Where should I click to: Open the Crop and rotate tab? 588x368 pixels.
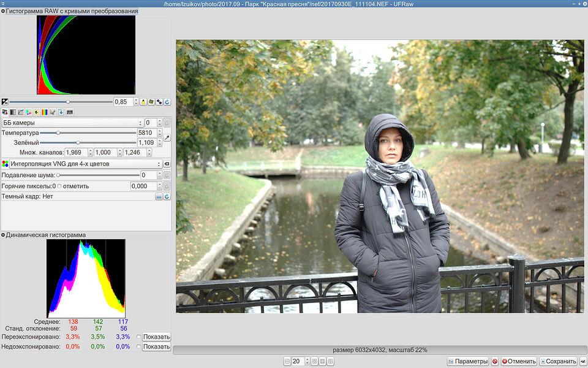click(x=53, y=112)
